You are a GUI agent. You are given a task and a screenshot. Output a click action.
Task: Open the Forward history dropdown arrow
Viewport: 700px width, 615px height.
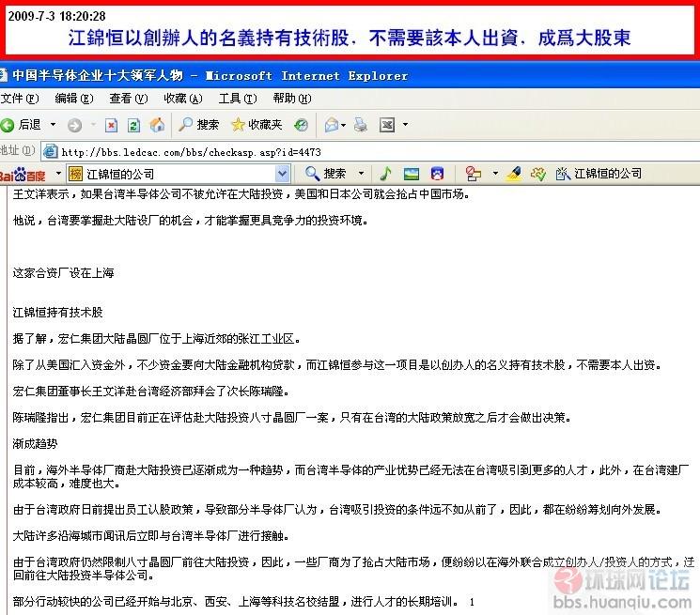tap(93, 125)
